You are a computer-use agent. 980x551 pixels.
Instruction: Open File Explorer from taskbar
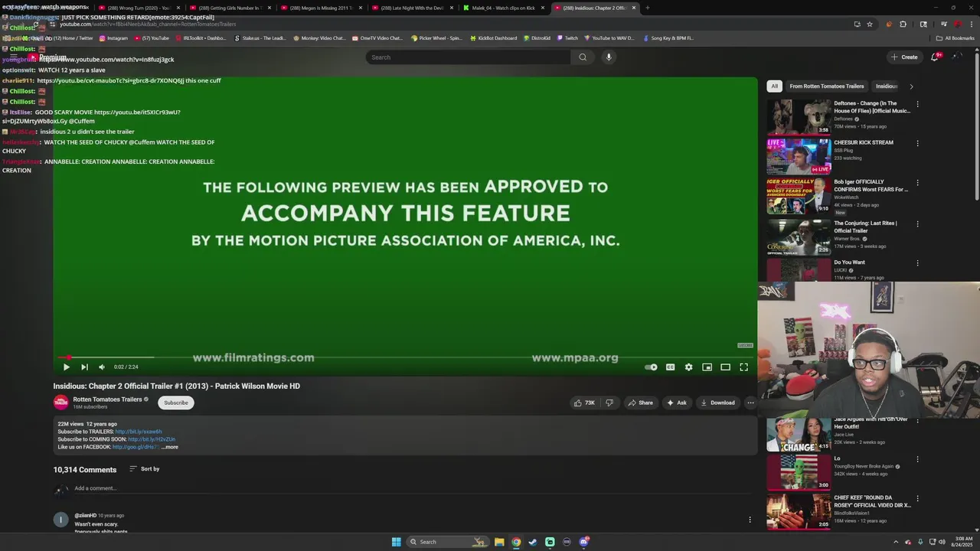pyautogui.click(x=499, y=542)
